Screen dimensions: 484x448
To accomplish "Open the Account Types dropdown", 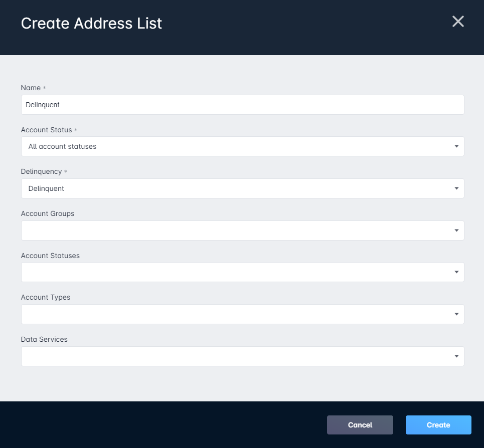I will 243,314.
